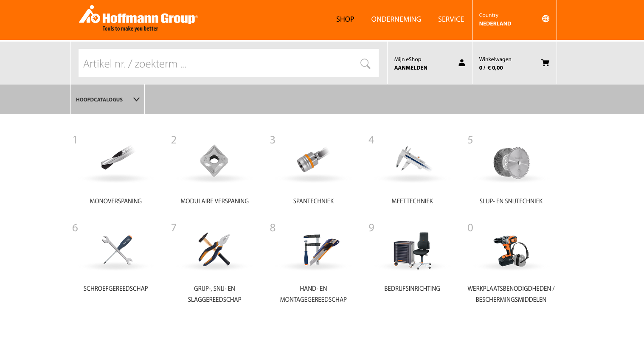Click the globe country selector icon
The image size is (644, 337).
(x=546, y=19)
